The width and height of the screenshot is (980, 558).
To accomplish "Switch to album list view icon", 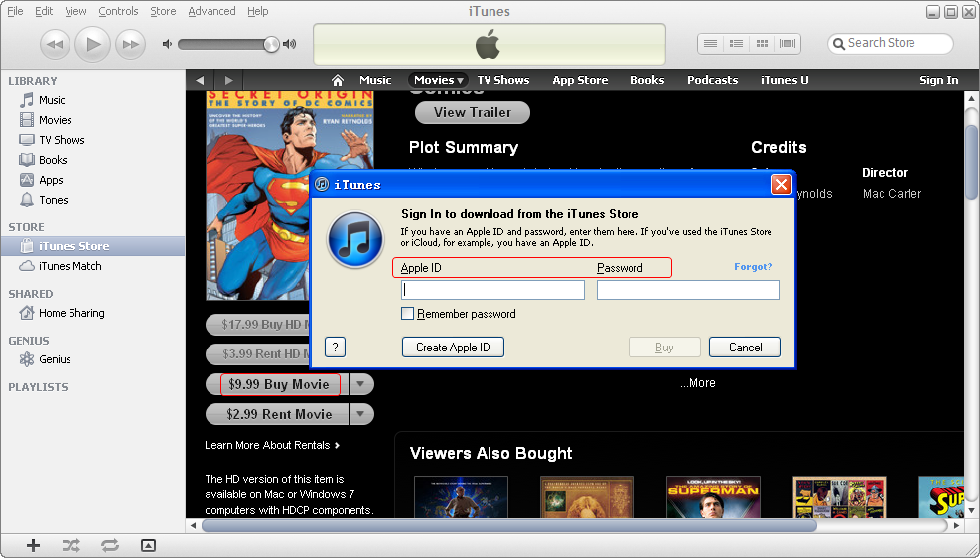I will (x=737, y=43).
